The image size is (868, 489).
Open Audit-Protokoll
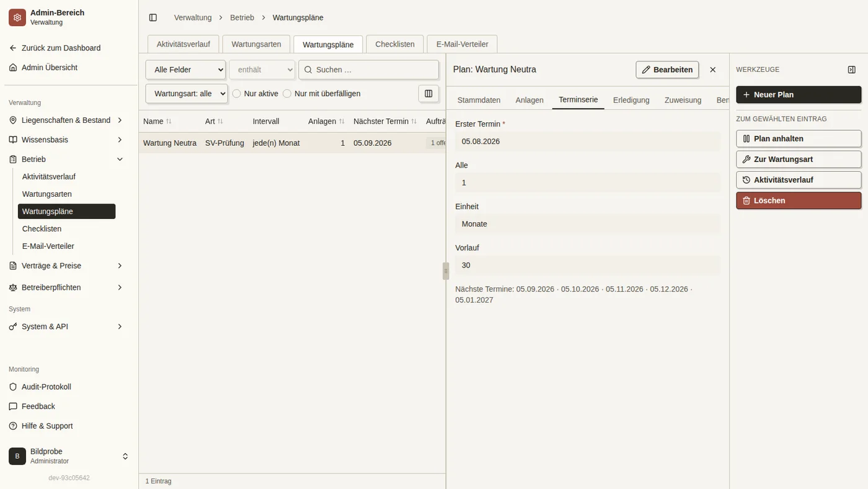click(x=69, y=387)
